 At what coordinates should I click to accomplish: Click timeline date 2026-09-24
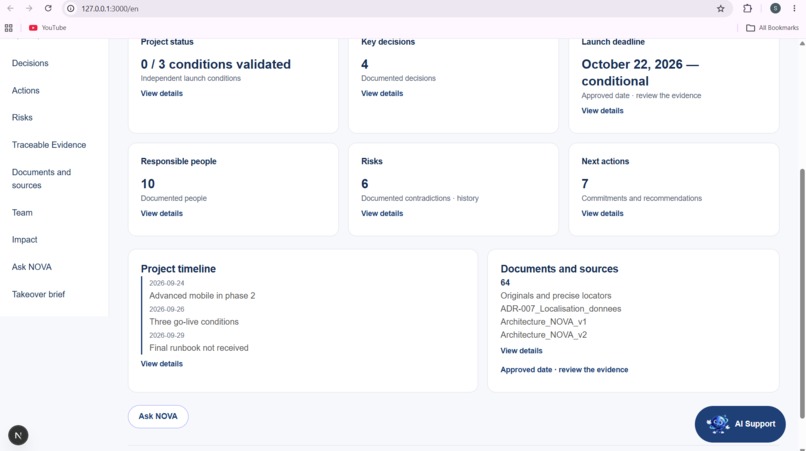pyautogui.click(x=167, y=283)
